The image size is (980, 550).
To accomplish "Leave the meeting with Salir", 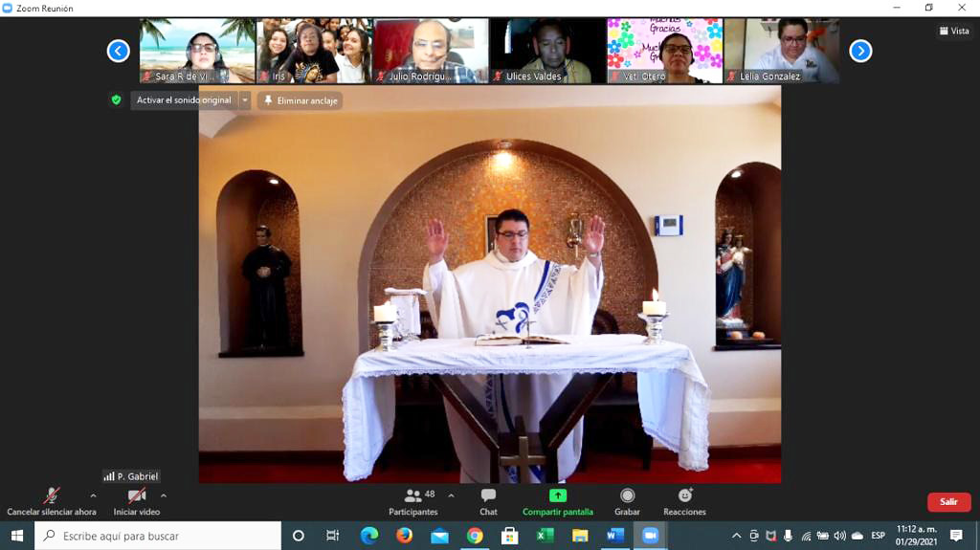I will [x=948, y=502].
